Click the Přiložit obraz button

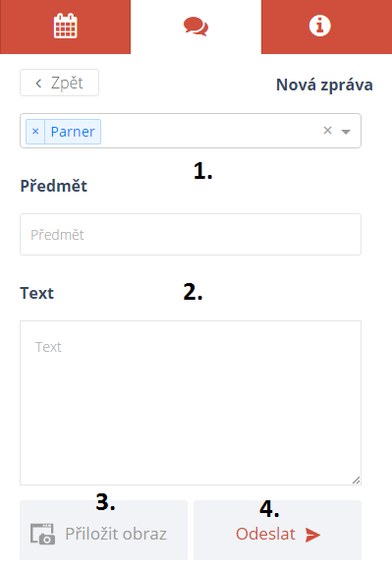tap(103, 530)
